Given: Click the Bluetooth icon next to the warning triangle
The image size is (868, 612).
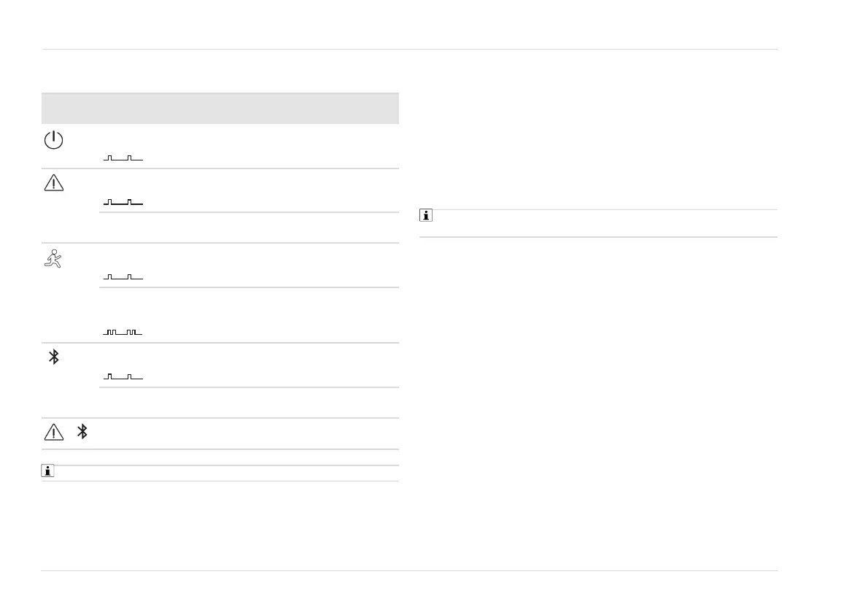Looking at the screenshot, I should [82, 432].
